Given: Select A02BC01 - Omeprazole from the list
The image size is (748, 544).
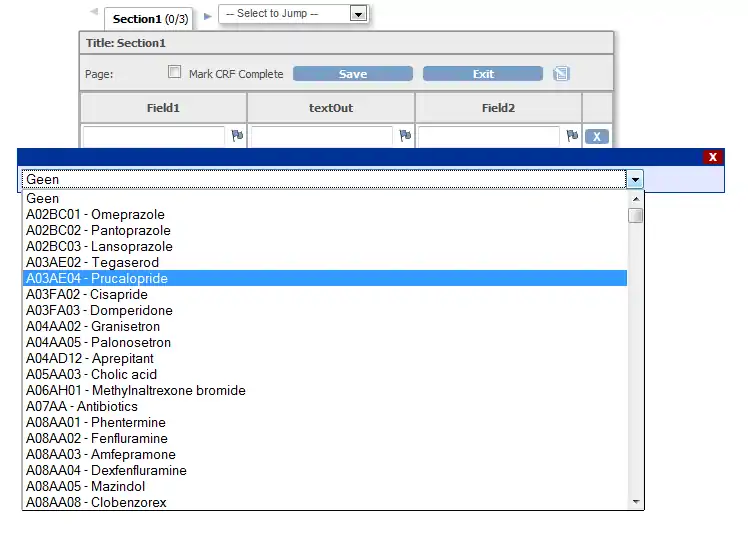Looking at the screenshot, I should pos(95,215).
